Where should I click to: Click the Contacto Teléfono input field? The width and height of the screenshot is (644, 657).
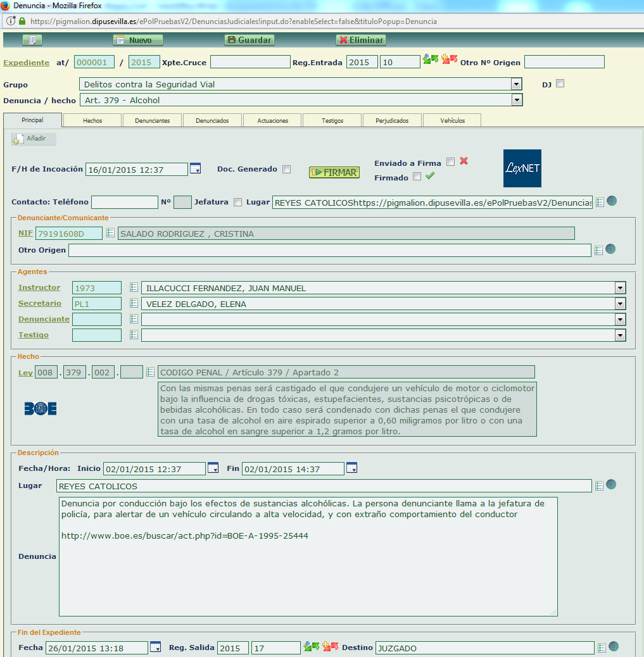[124, 202]
